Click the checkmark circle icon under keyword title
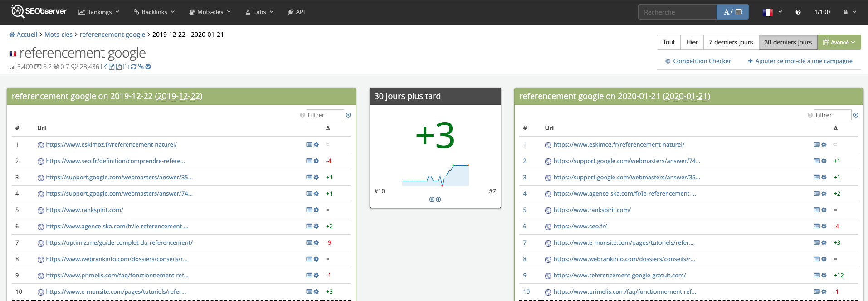 [148, 67]
